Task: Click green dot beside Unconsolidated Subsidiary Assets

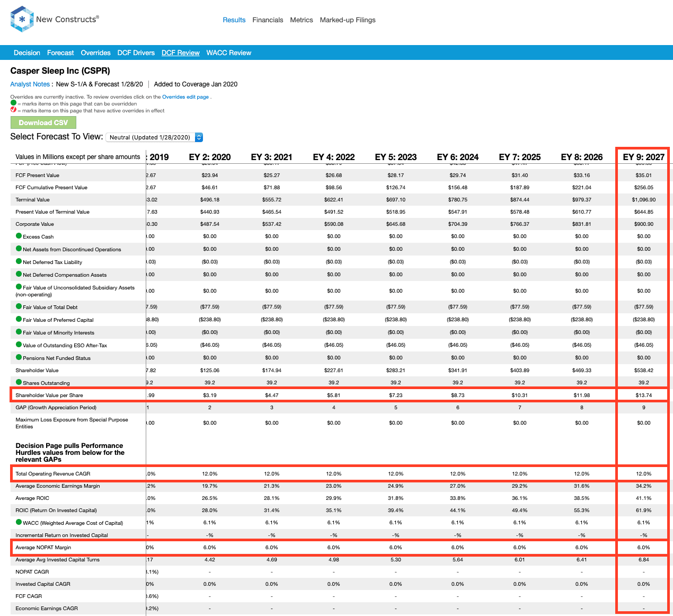Action: [x=19, y=287]
